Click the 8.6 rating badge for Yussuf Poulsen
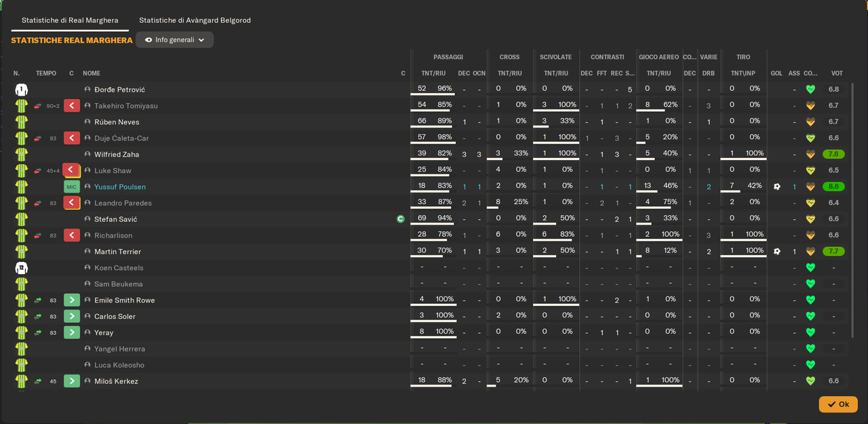This screenshot has height=424, width=868. 834,187
